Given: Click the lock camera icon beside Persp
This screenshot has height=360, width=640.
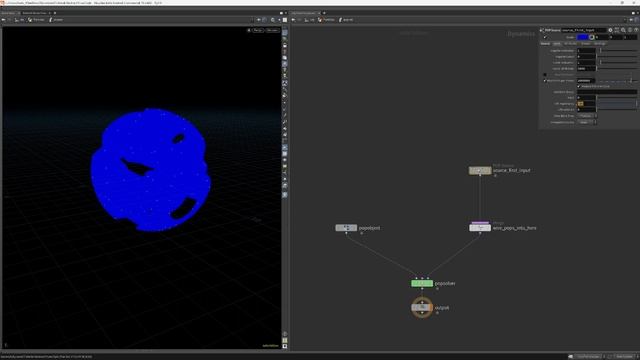Looking at the screenshot, I should (249, 30).
